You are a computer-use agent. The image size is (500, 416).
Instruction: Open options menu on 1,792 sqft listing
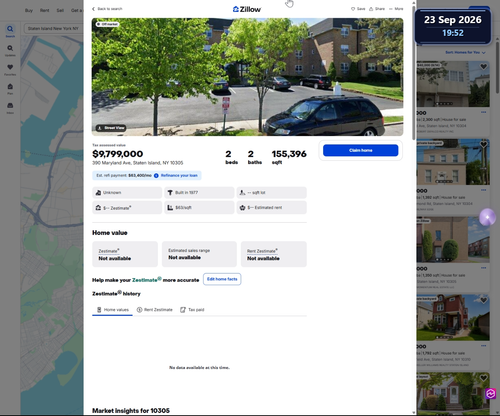click(483, 346)
